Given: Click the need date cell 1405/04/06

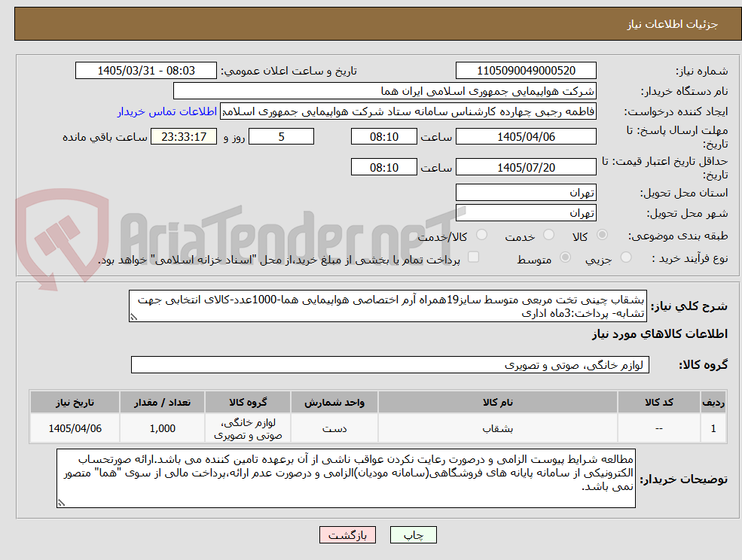Looking at the screenshot, I should (75, 428).
